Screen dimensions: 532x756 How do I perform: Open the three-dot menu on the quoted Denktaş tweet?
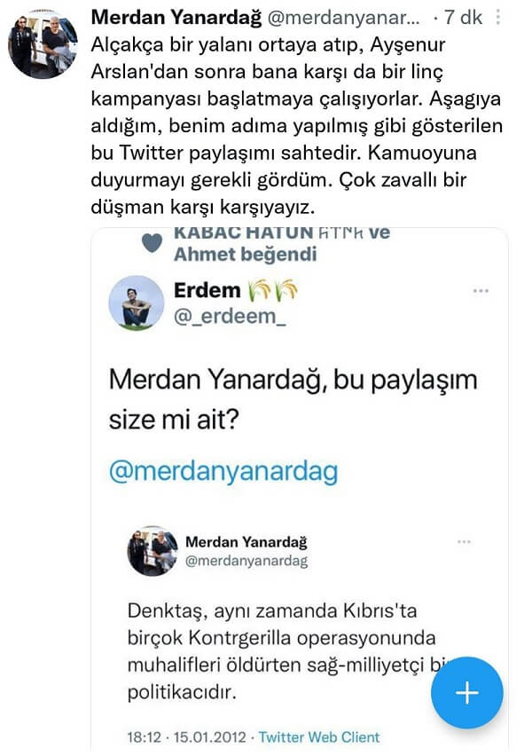tap(464, 541)
